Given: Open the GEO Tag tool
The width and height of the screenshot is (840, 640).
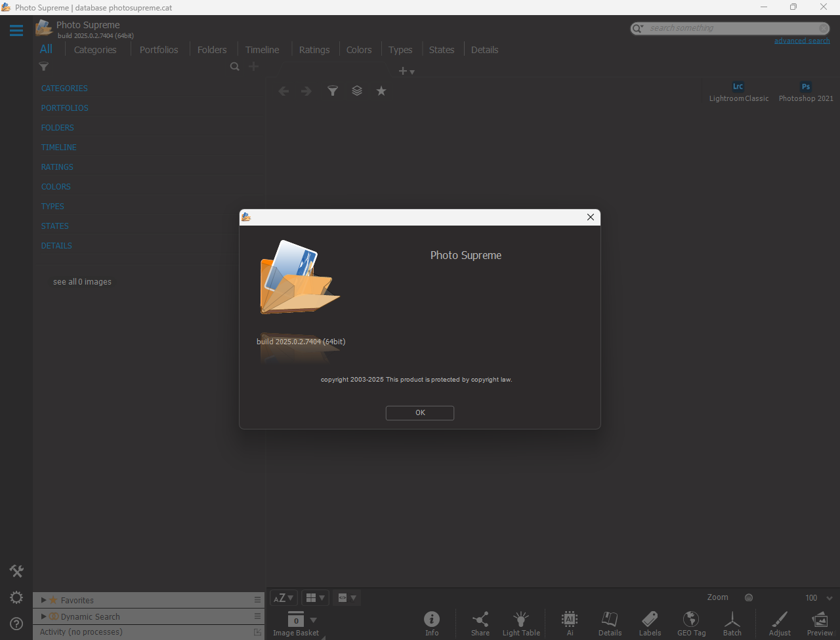Looking at the screenshot, I should 691,624.
